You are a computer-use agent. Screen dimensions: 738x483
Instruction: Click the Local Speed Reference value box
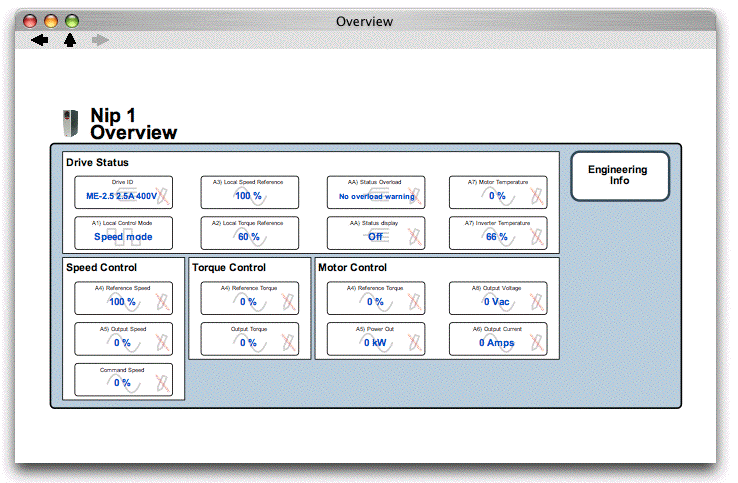click(x=249, y=192)
